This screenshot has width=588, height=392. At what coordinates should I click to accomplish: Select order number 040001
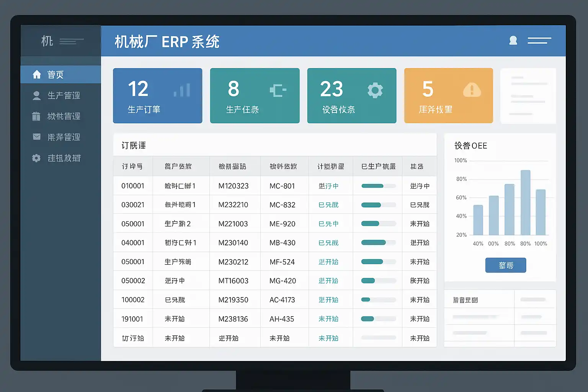click(133, 243)
